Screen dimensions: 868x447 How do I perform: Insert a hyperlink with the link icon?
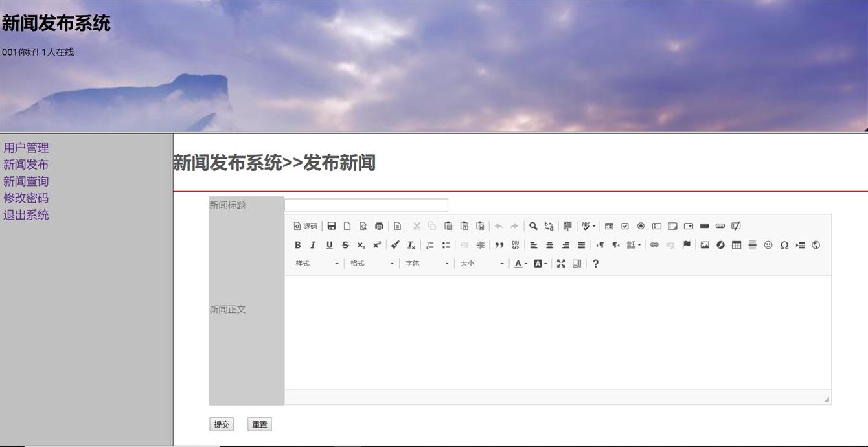click(654, 245)
